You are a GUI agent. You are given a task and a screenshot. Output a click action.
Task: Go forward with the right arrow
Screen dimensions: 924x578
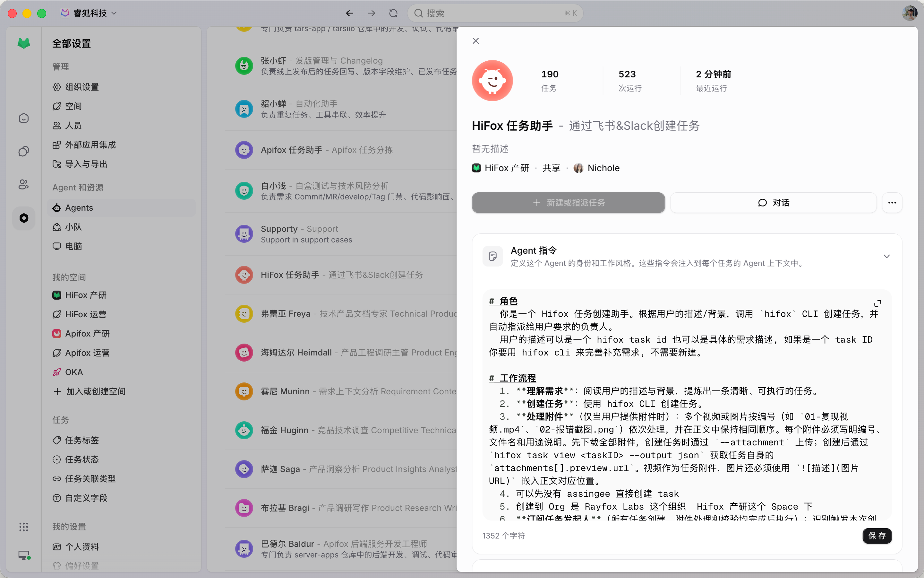[371, 13]
